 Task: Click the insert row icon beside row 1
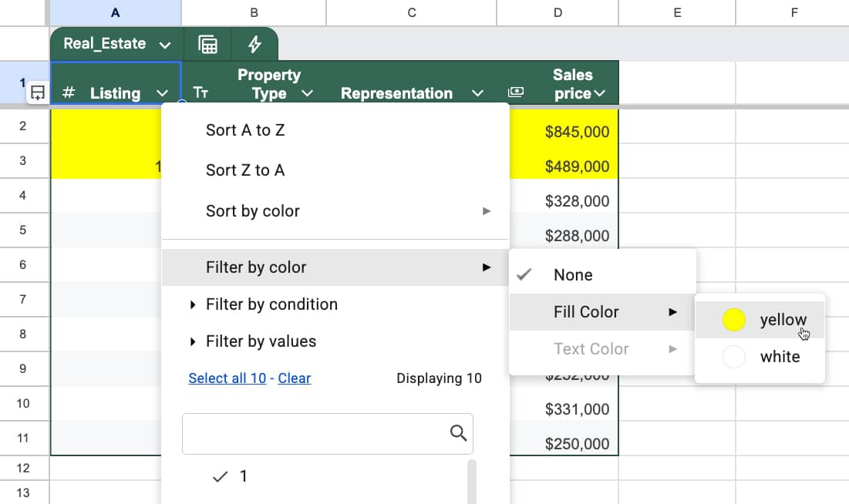[37, 92]
